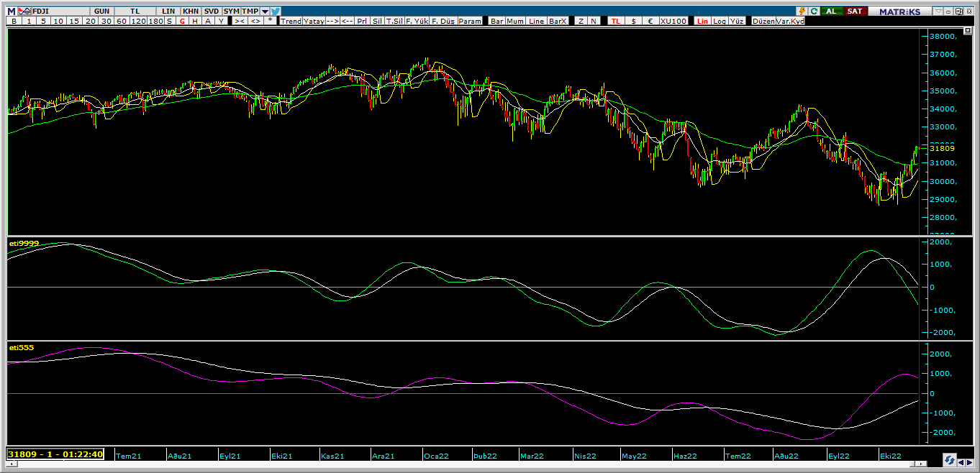This screenshot has width=980, height=473.
Task: Click the Yatay horizontal line button
Action: click(314, 22)
